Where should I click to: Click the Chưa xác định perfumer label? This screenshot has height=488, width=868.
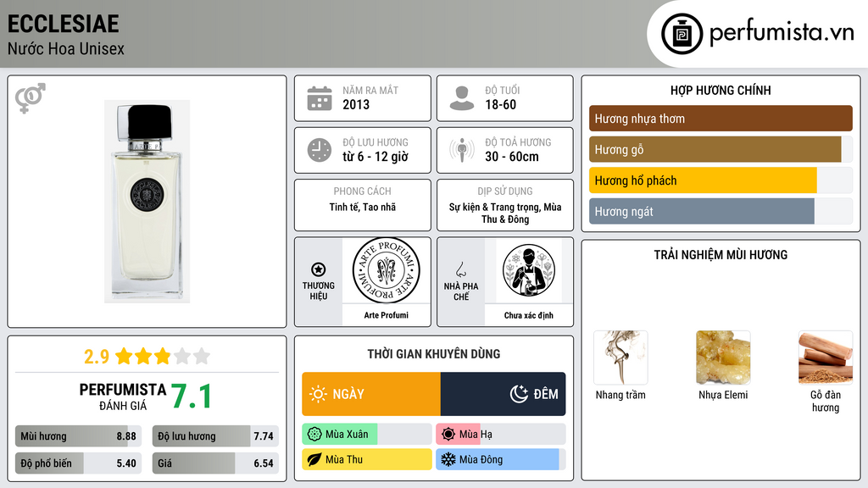[x=529, y=315]
